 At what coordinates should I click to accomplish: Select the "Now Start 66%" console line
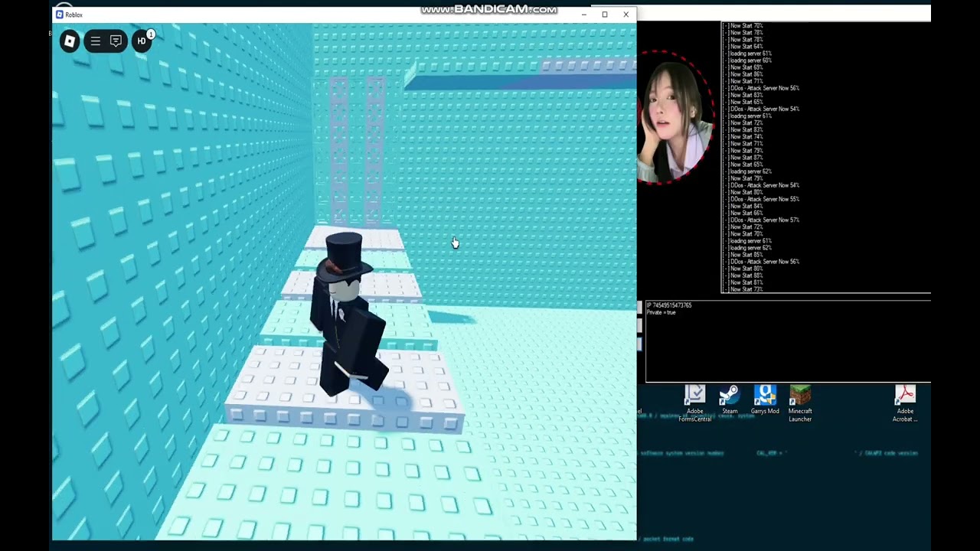pyautogui.click(x=743, y=213)
